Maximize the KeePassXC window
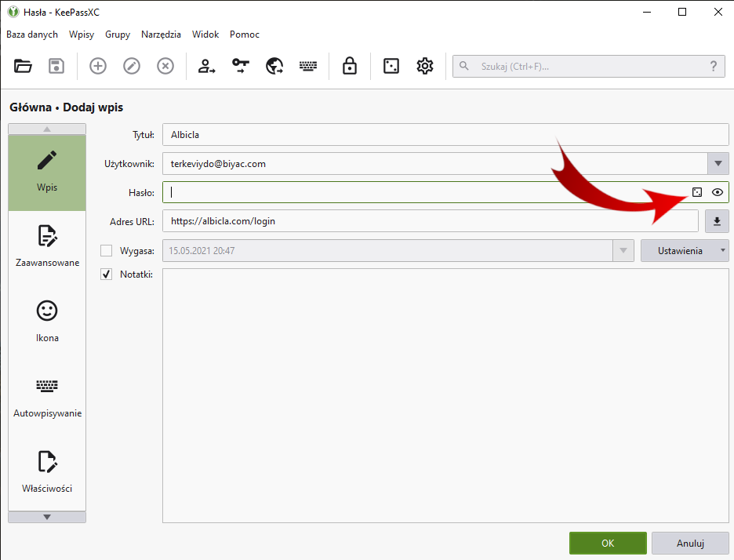 click(682, 12)
